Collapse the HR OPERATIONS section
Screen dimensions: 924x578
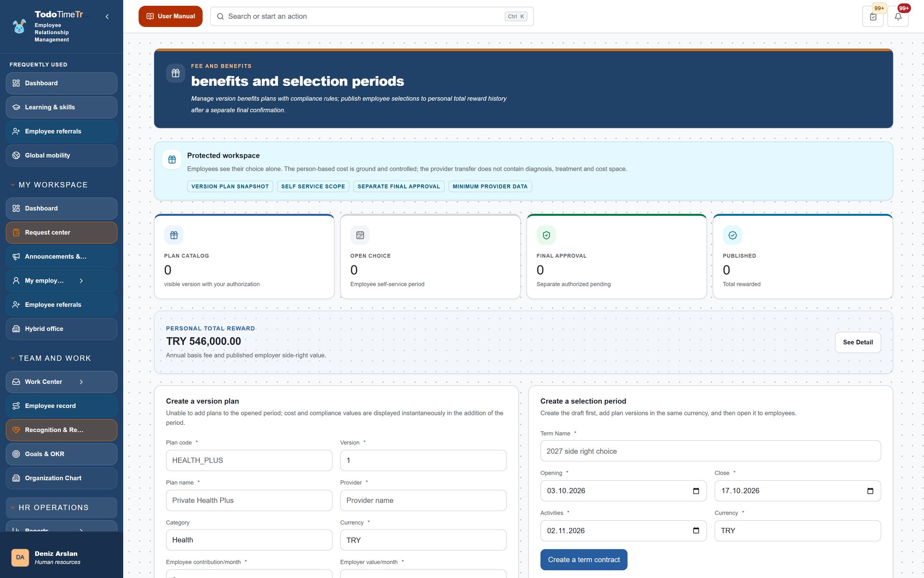[x=13, y=508]
